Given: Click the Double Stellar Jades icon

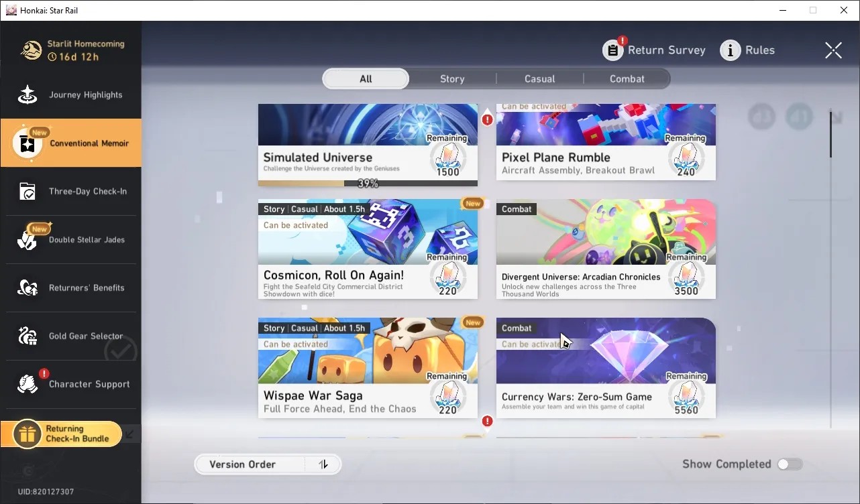Looking at the screenshot, I should [28, 240].
